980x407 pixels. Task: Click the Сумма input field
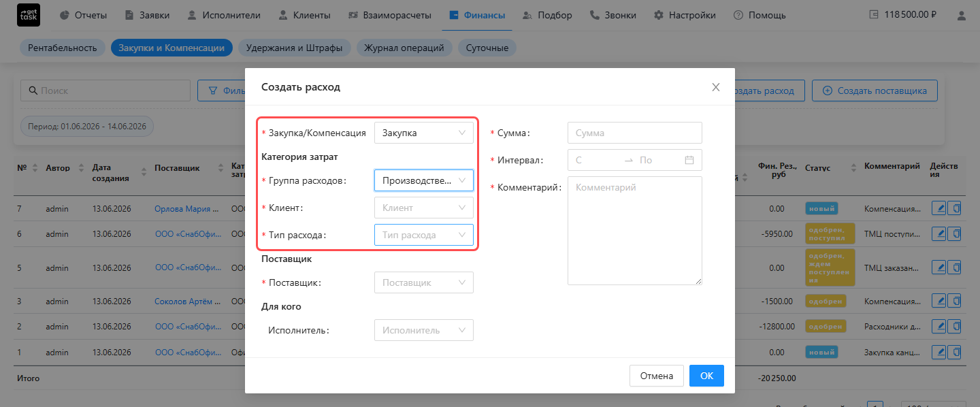(635, 133)
